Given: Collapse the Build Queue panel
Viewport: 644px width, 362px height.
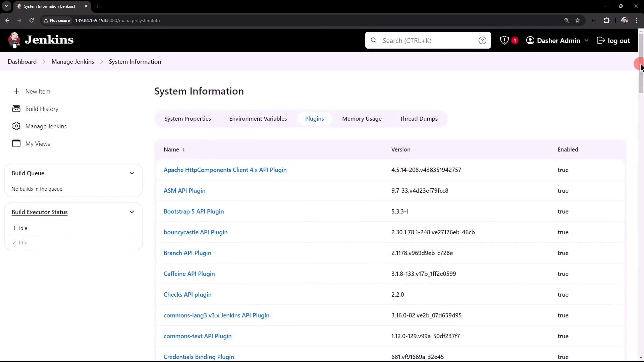Looking at the screenshot, I should point(132,173).
